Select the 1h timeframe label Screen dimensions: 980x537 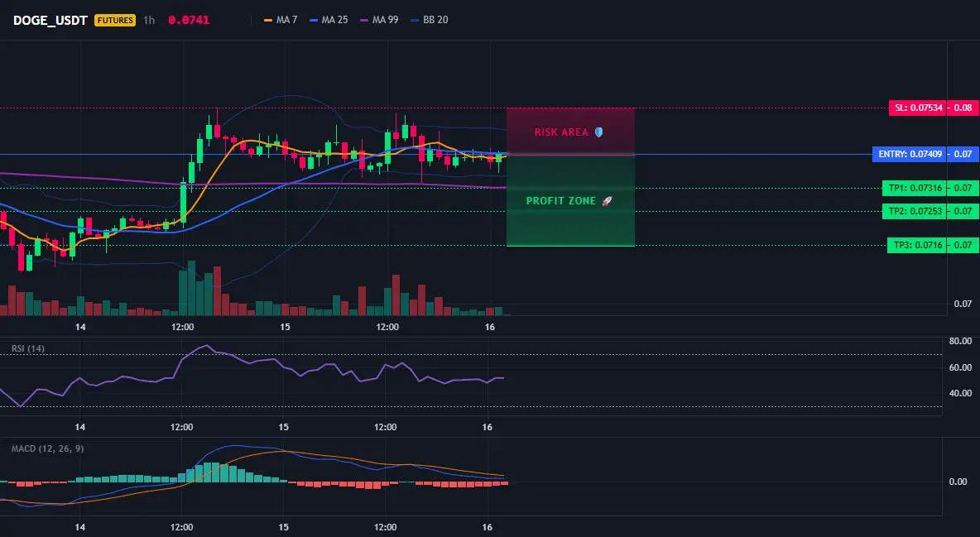click(149, 20)
